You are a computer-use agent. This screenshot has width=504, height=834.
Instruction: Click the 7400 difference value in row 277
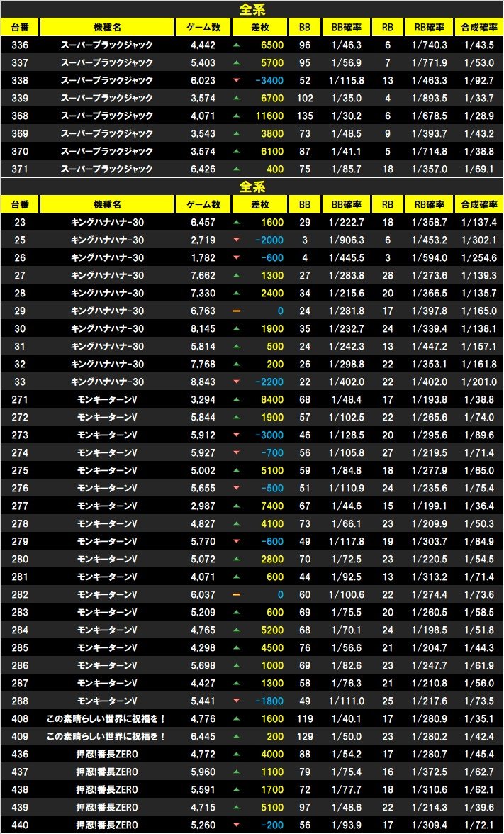[x=272, y=506]
